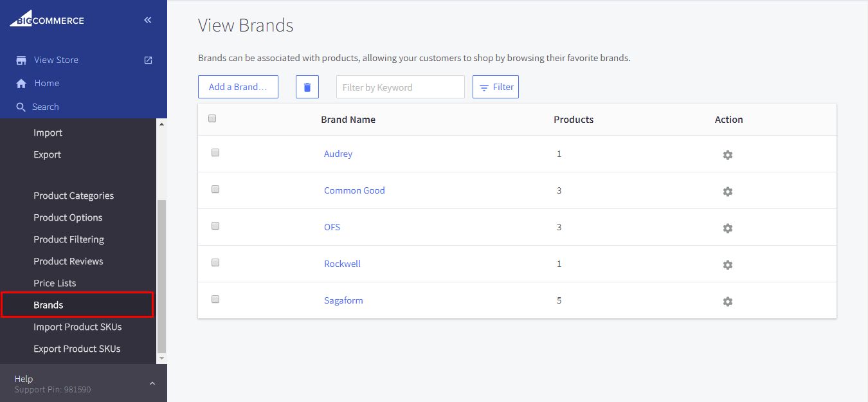The image size is (868, 402).
Task: Click the Add a Brand button
Action: tap(238, 87)
